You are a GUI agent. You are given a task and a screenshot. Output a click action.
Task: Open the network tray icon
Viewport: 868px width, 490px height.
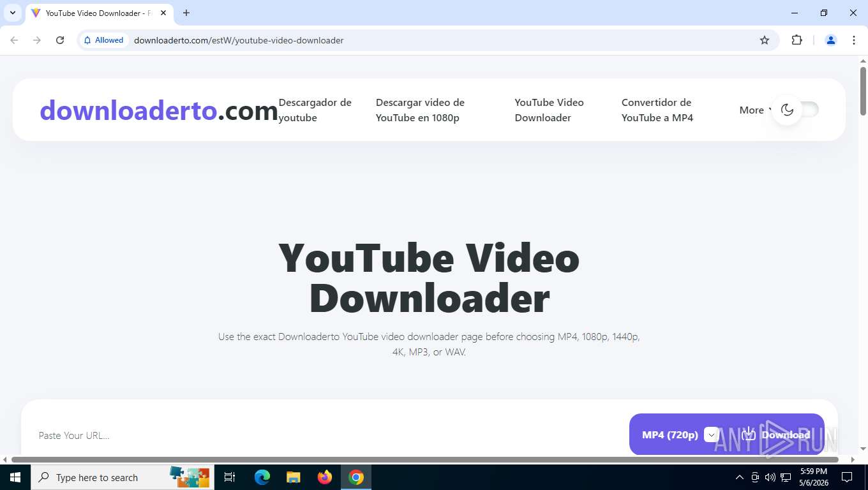tap(786, 477)
